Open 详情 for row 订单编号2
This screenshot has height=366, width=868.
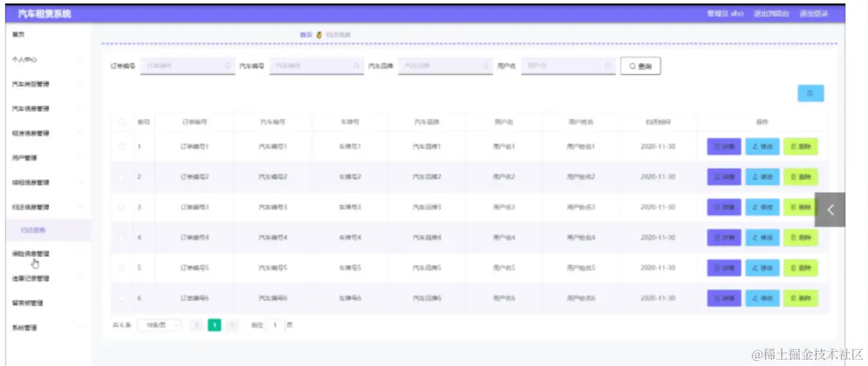[x=724, y=177]
